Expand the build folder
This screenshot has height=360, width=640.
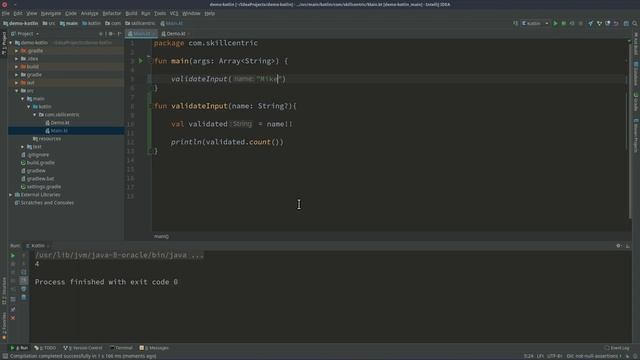coord(17,67)
